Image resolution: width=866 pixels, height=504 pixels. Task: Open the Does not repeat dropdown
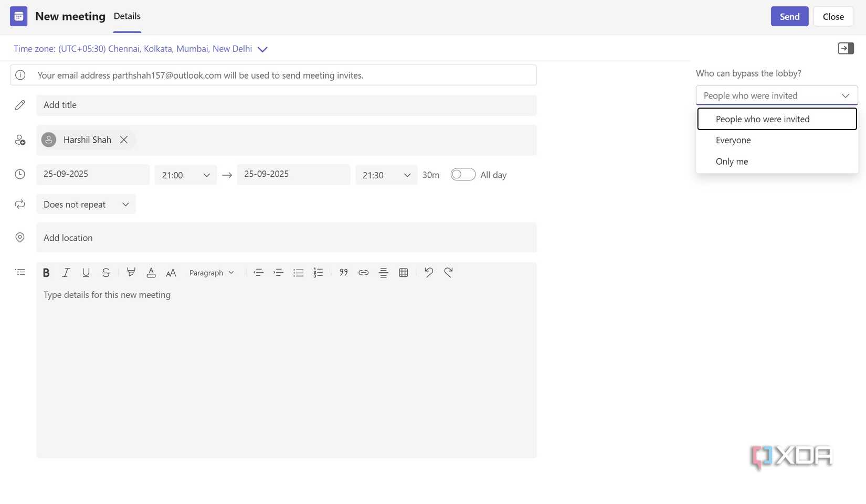pos(86,205)
